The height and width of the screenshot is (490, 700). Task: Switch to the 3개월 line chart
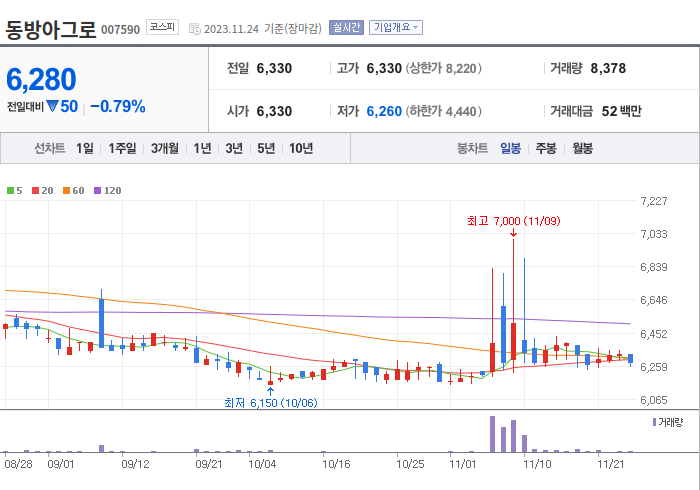coord(164,148)
